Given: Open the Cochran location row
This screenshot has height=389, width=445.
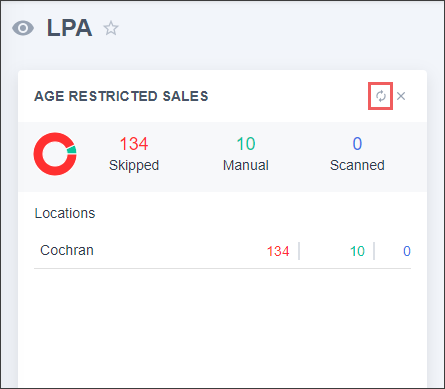Looking at the screenshot, I should point(222,251).
